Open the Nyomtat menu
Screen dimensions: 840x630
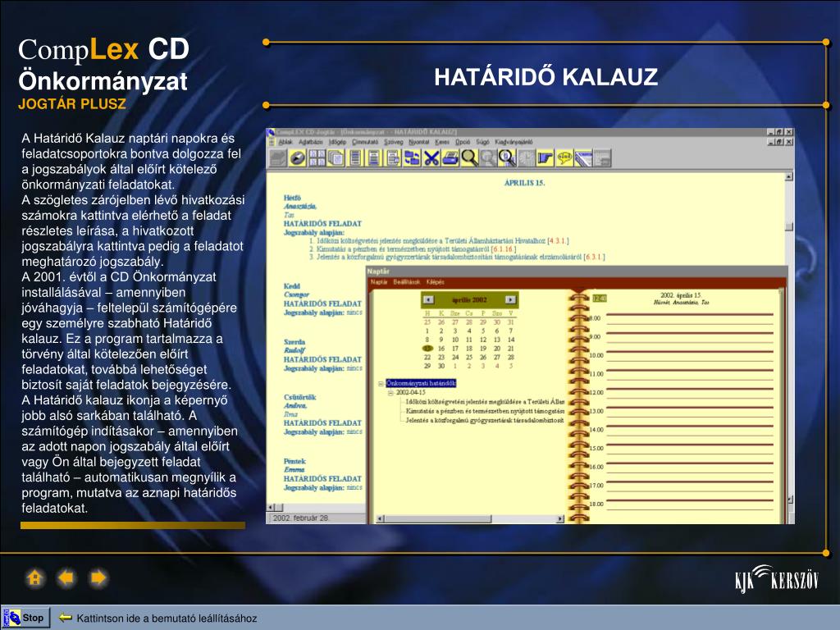tap(419, 142)
